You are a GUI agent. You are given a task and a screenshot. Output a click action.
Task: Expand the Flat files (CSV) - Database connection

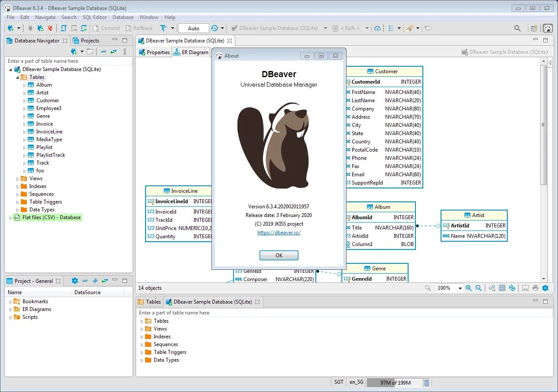(x=10, y=217)
